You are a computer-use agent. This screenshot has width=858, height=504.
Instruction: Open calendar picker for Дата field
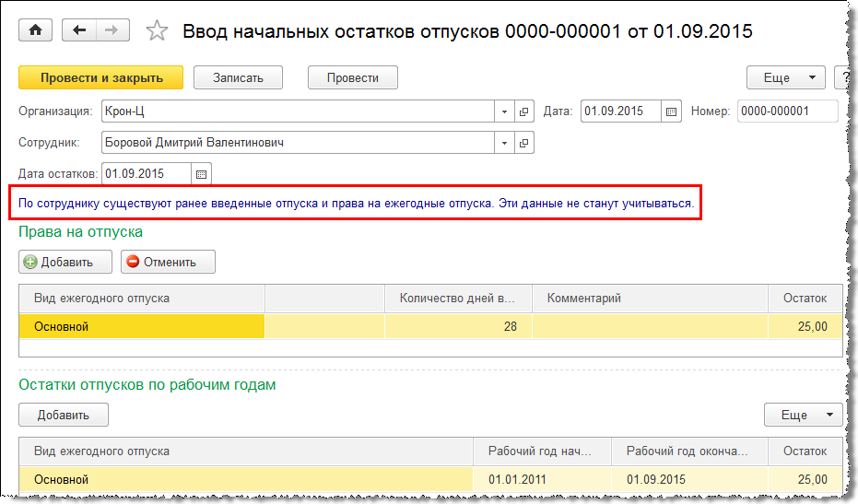click(672, 111)
